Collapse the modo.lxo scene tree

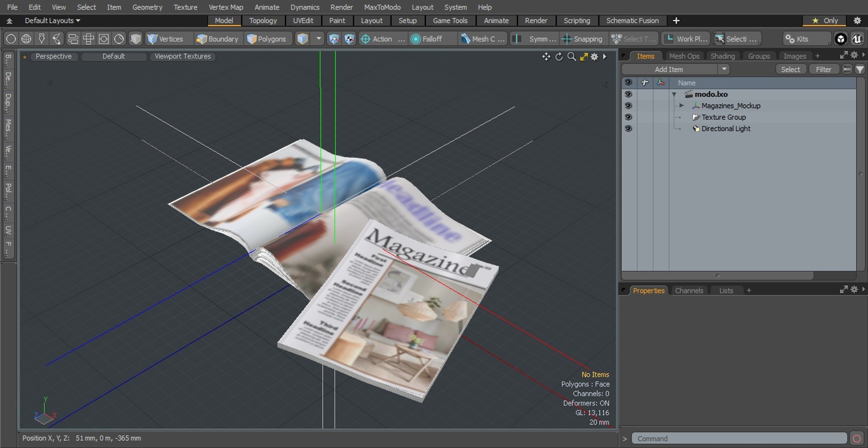[674, 94]
